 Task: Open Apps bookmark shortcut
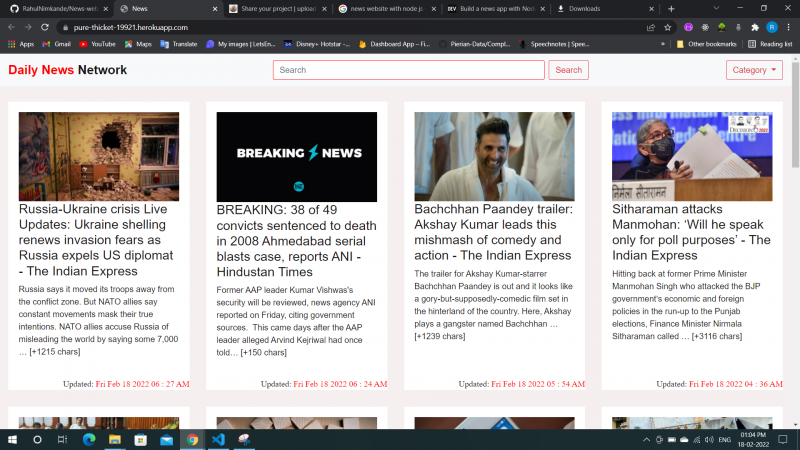(x=21, y=44)
